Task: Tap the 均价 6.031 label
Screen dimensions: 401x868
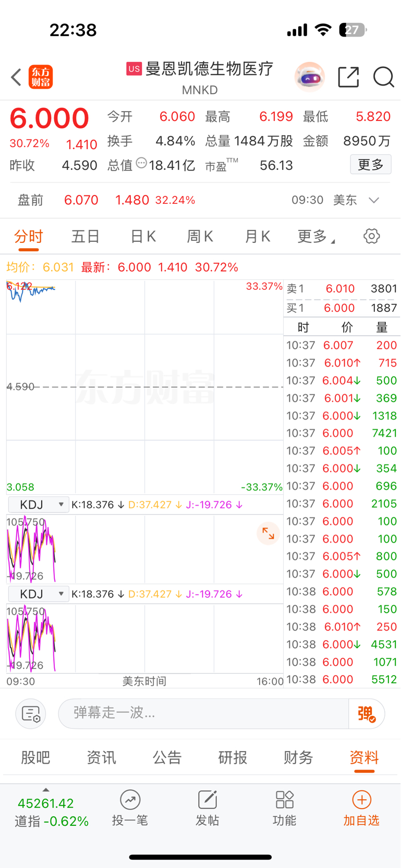Action: [x=40, y=267]
